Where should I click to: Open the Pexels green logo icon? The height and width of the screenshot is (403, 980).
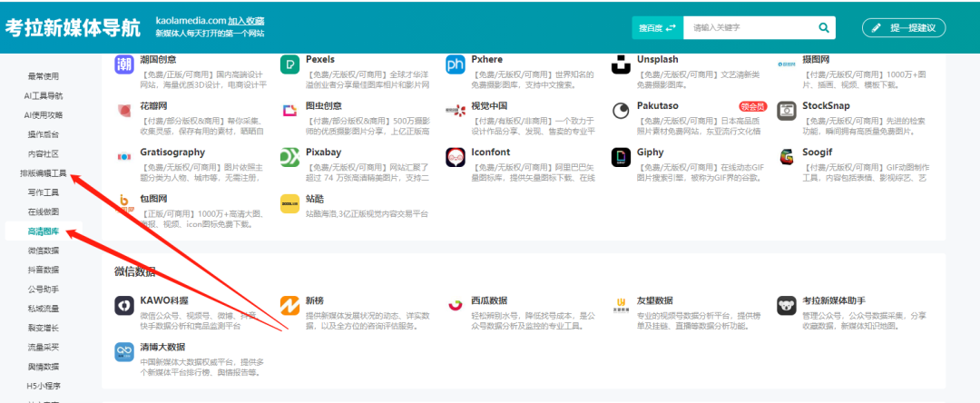click(x=290, y=64)
